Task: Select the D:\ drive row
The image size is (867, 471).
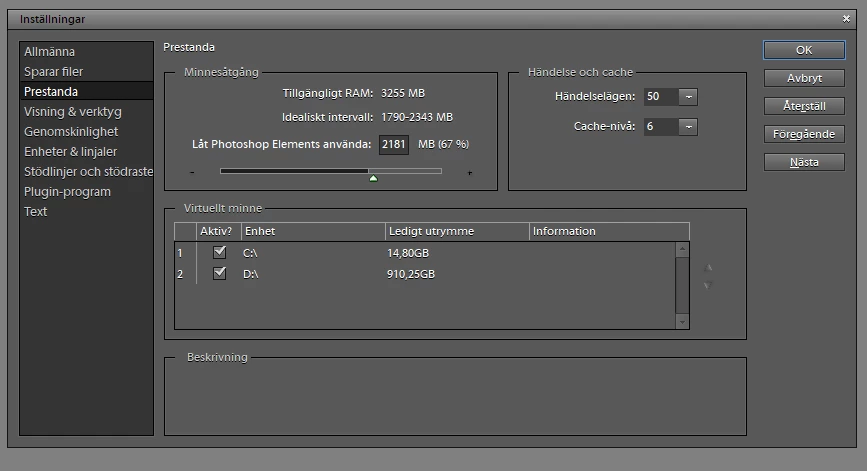Action: click(x=425, y=274)
